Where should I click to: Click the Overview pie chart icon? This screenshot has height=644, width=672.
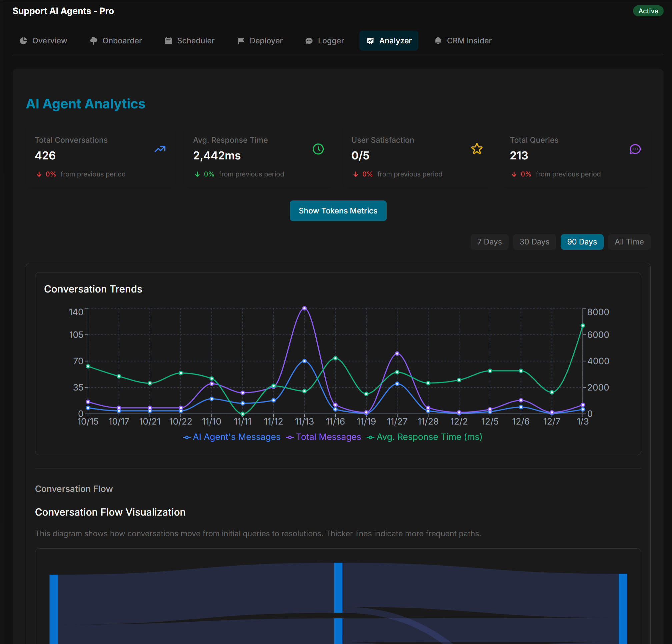(23, 40)
